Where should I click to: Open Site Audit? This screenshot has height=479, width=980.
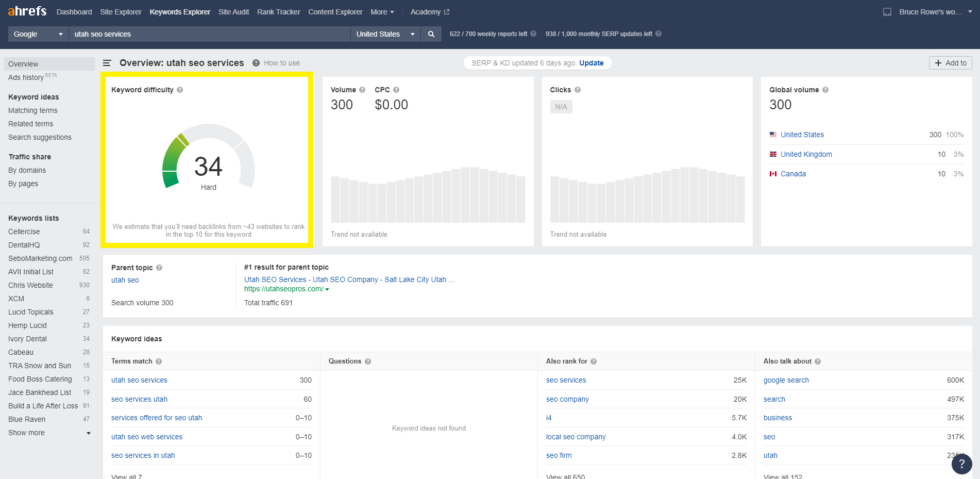coord(233,12)
